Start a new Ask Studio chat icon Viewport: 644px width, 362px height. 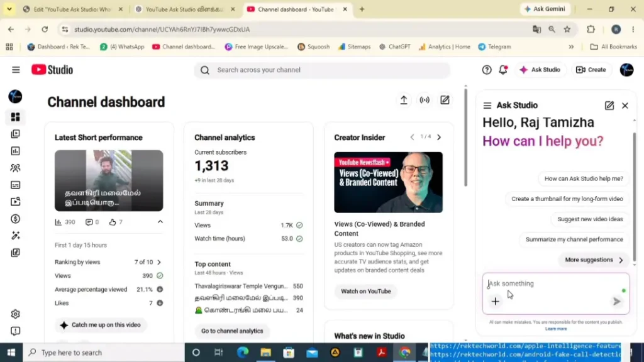[609, 106]
